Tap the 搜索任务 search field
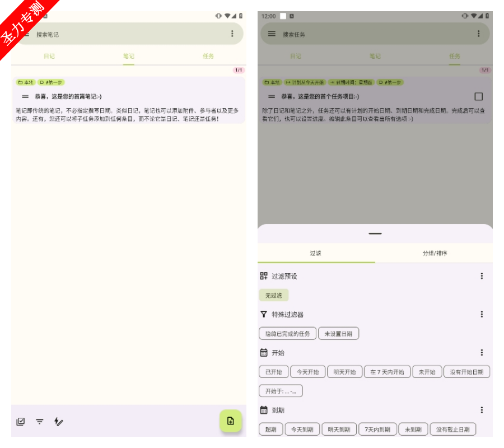The image size is (504, 448). click(375, 34)
